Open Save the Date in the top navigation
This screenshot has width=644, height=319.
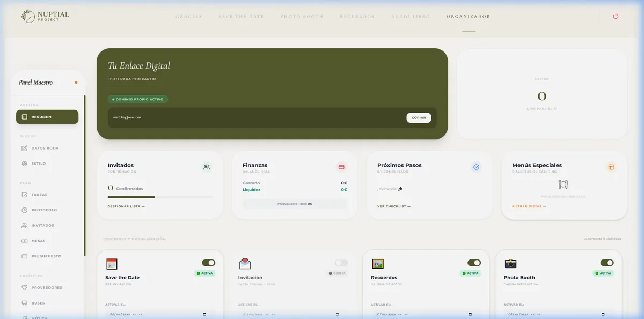241,17
